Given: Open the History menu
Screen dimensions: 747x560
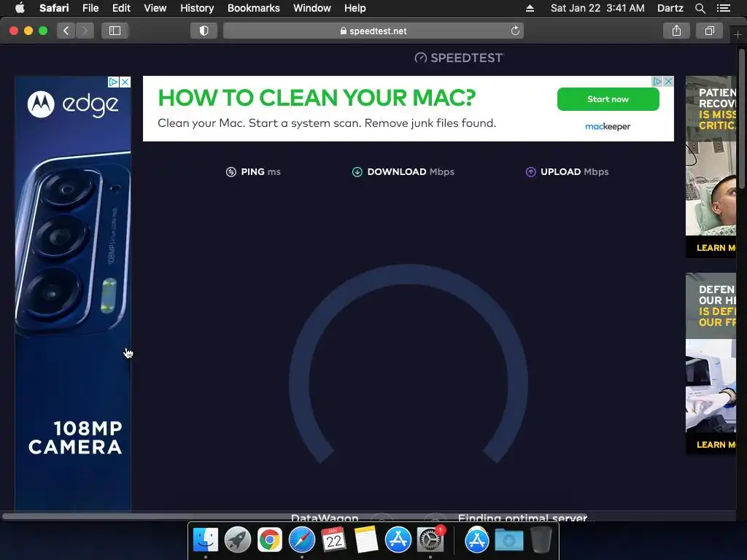Looking at the screenshot, I should pyautogui.click(x=197, y=8).
